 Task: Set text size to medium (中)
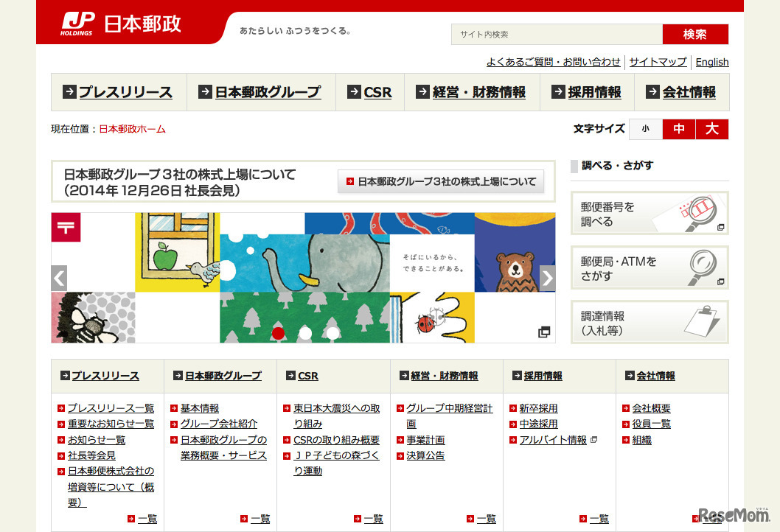[x=679, y=129]
